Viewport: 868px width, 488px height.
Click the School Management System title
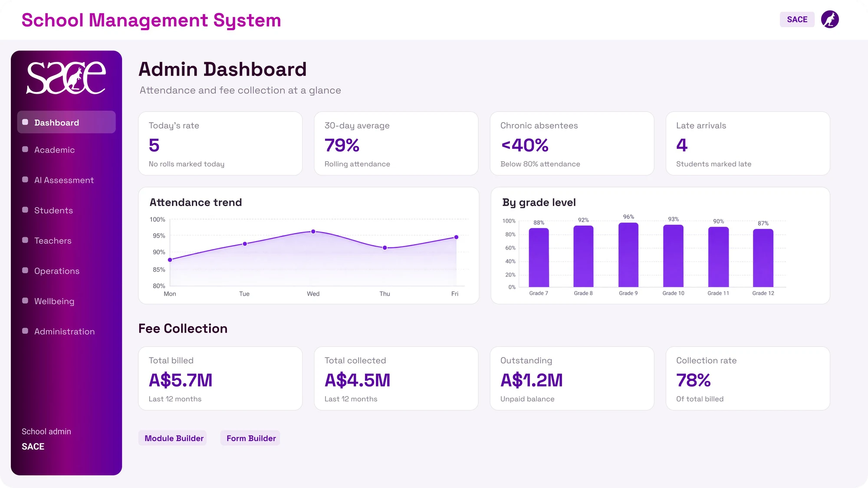point(151,20)
